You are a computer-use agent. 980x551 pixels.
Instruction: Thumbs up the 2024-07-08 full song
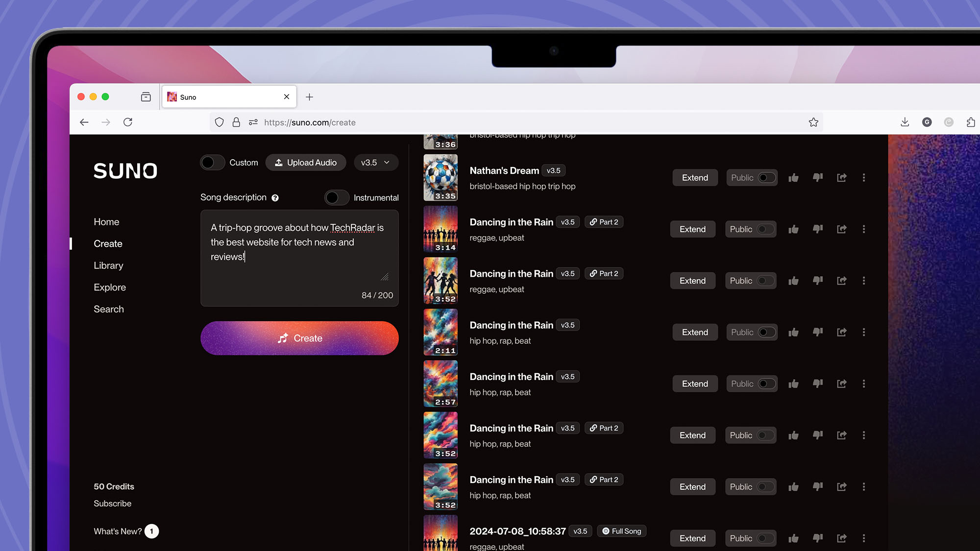click(794, 538)
